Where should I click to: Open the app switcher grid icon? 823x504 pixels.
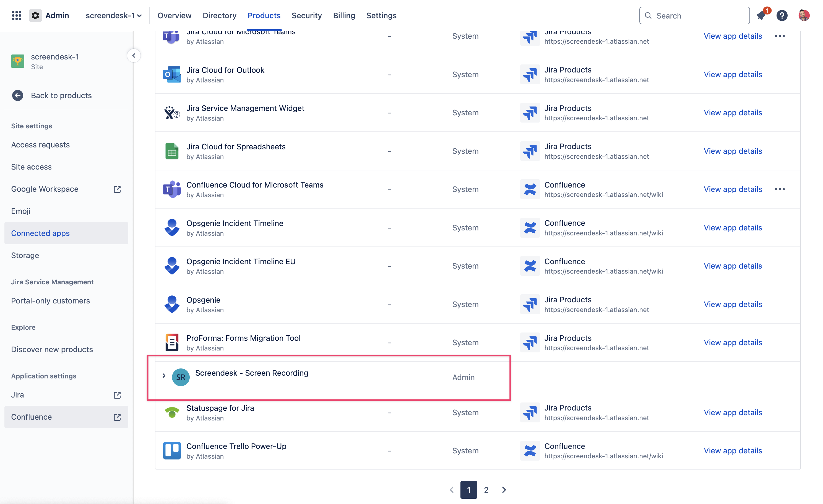(16, 15)
